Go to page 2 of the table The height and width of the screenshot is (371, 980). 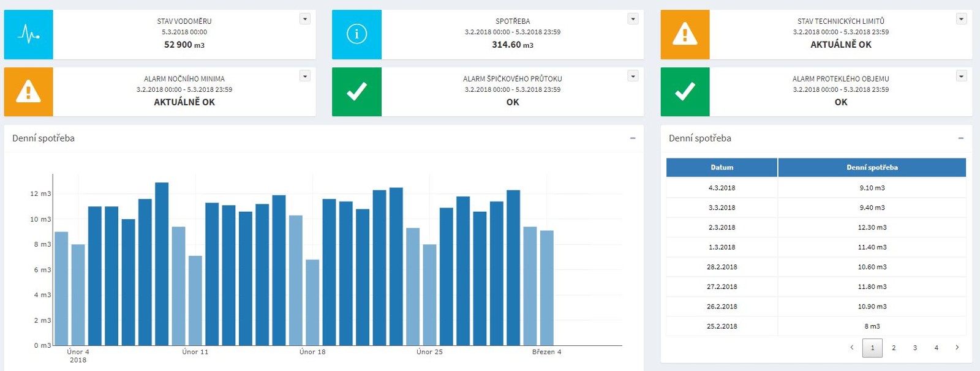click(x=894, y=348)
